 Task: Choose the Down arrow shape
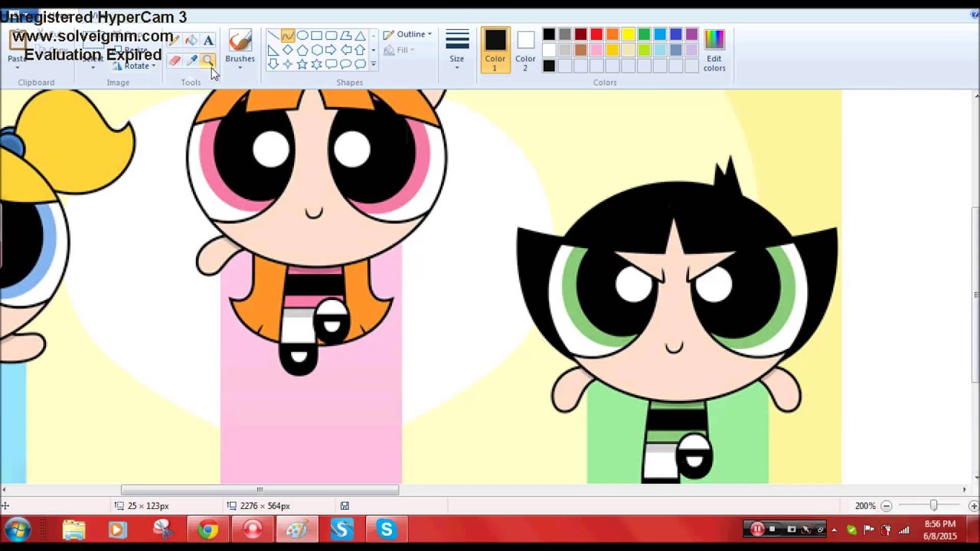[x=273, y=64]
